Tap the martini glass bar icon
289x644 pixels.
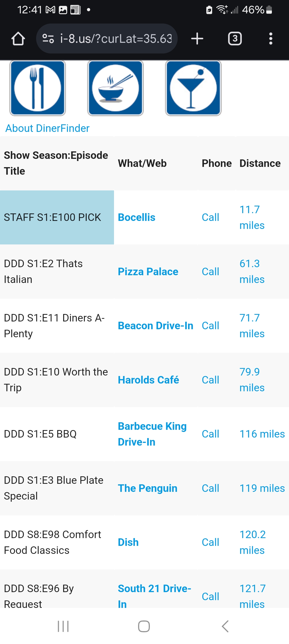coord(193,88)
